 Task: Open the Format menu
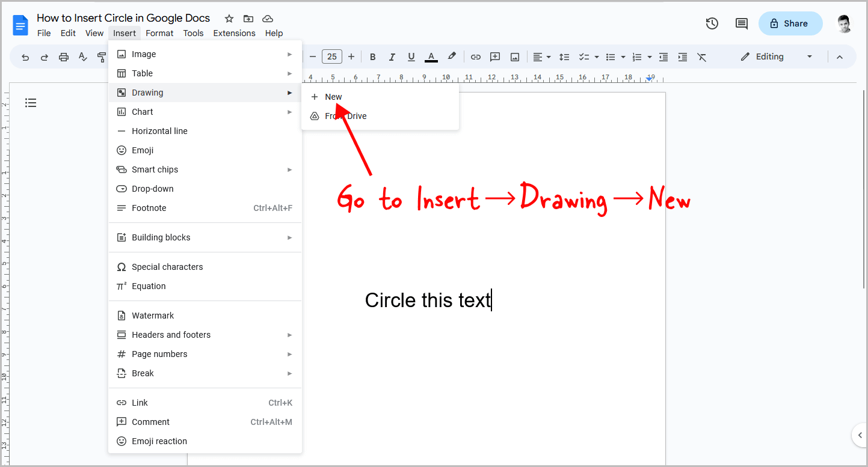pyautogui.click(x=159, y=33)
